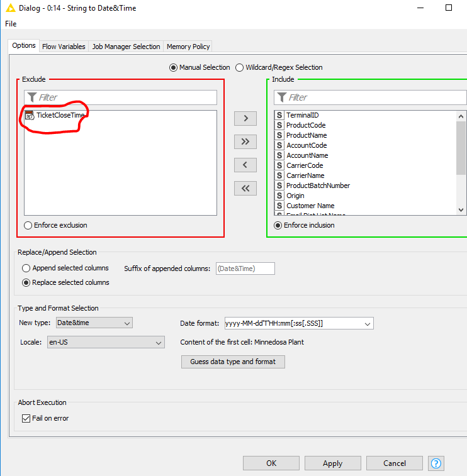This screenshot has width=467, height=476.
Task: Toggle the Fail on error checkbox
Action: click(26, 418)
